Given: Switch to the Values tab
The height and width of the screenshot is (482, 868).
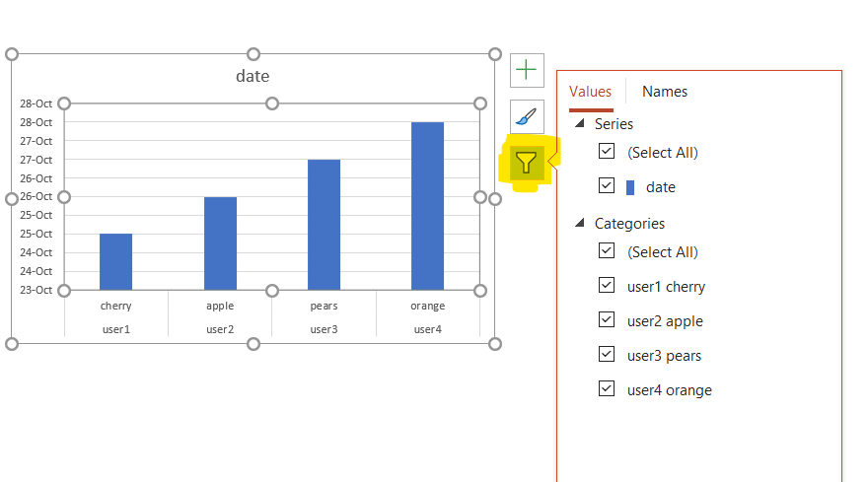Looking at the screenshot, I should coord(590,92).
